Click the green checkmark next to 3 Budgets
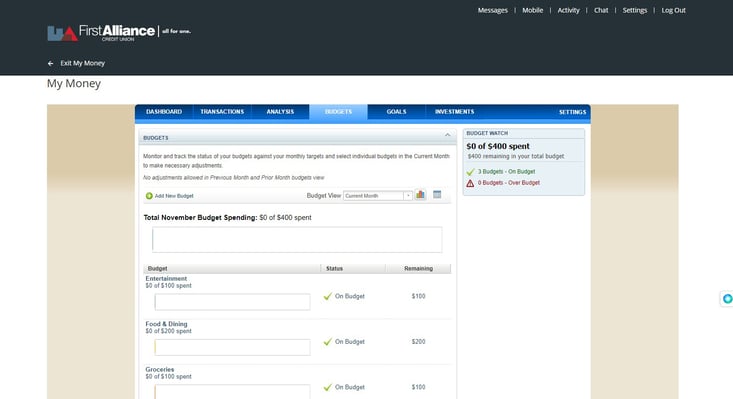Screen dimensions: 733x399 470,172
